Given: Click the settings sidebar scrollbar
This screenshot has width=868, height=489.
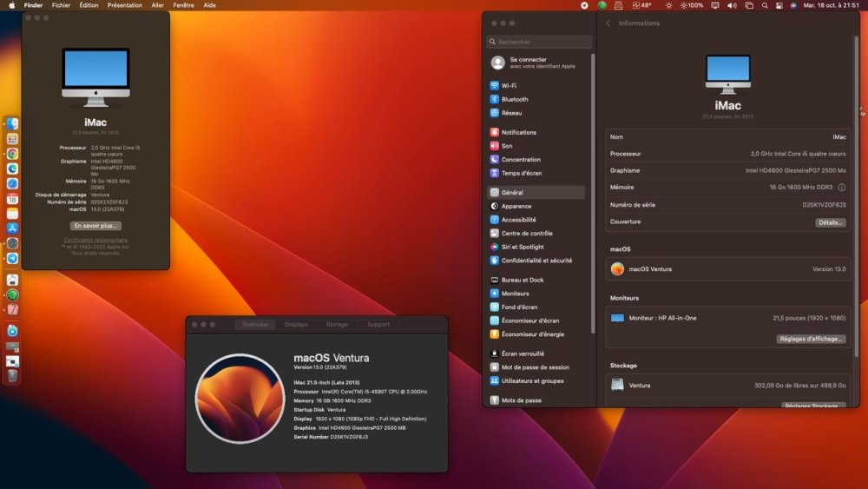Looking at the screenshot, I should click(x=593, y=194).
